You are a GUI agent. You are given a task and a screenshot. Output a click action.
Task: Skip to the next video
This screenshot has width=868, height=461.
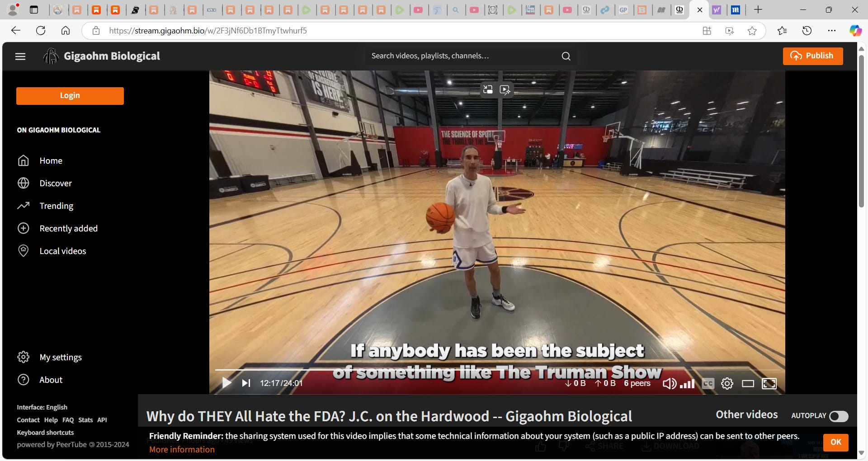[246, 383]
